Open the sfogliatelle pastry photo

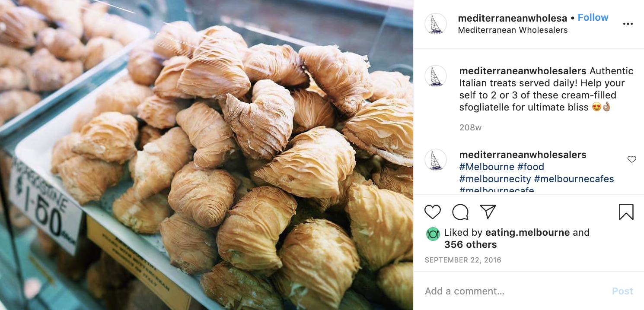(207, 155)
